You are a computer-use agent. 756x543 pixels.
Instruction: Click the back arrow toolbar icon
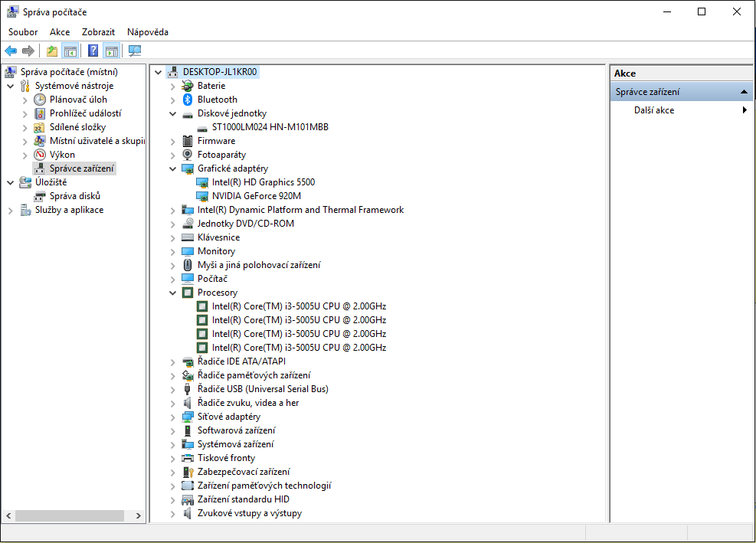coord(11,51)
